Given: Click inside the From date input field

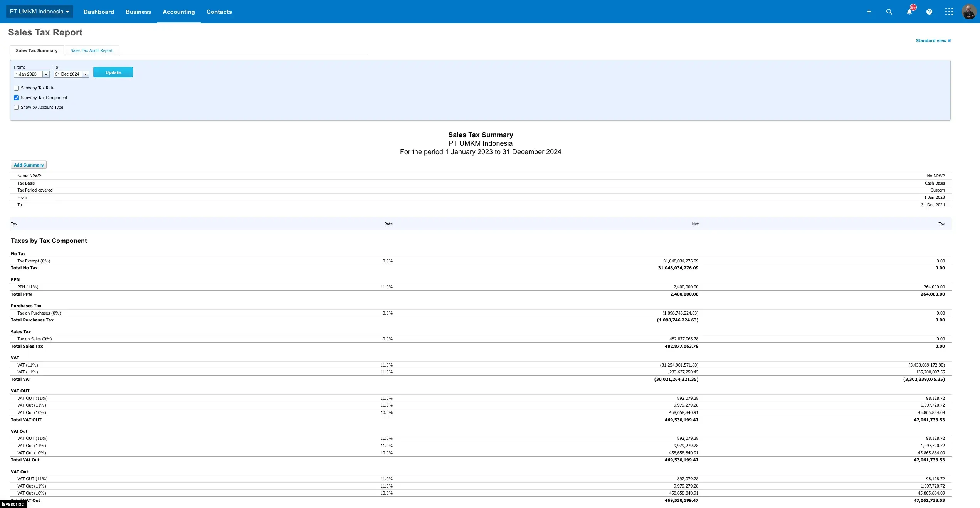Looking at the screenshot, I should pyautogui.click(x=27, y=74).
